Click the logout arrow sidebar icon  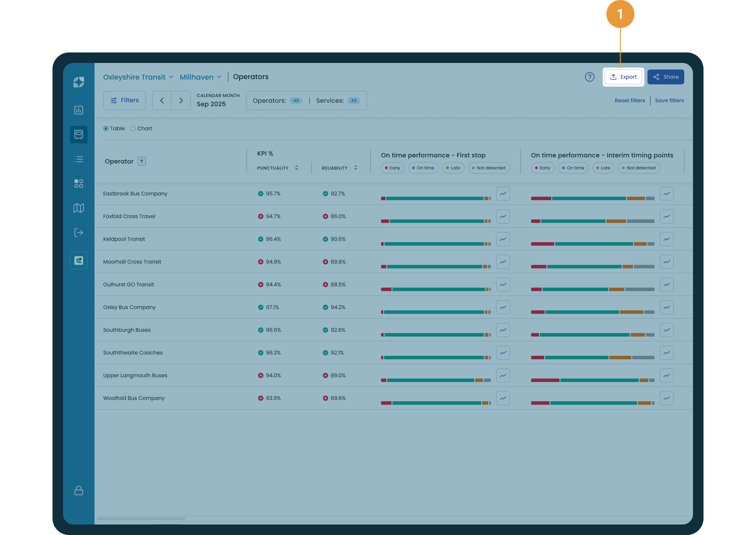(78, 233)
